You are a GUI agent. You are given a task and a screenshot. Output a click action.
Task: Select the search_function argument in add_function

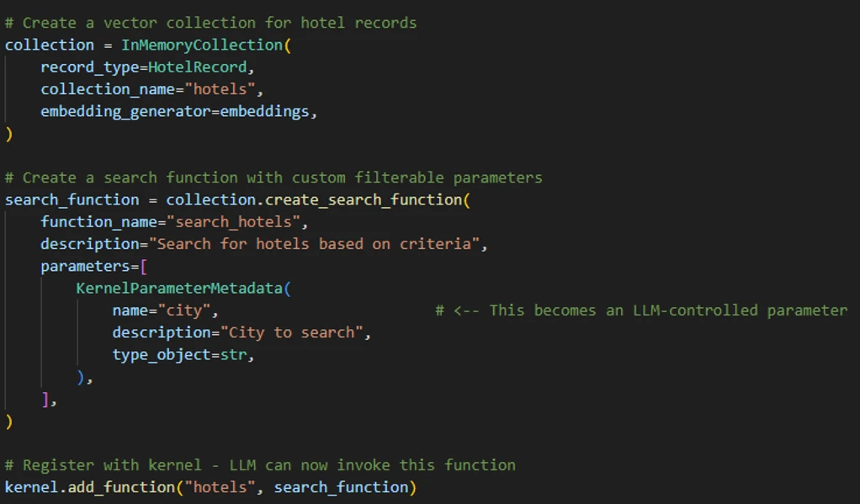click(341, 487)
